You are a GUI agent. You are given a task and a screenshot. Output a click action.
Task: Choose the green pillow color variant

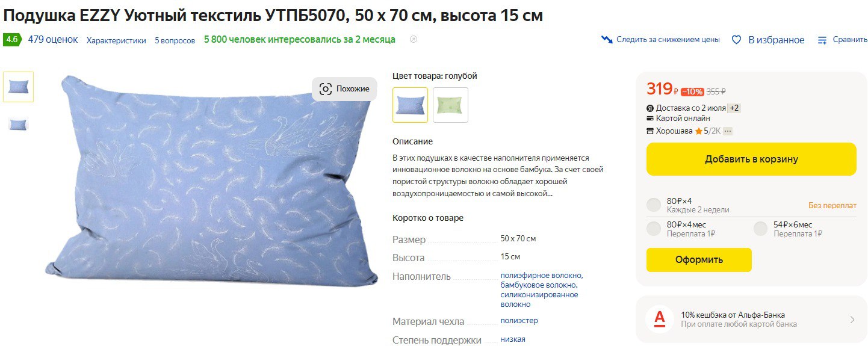click(x=450, y=105)
